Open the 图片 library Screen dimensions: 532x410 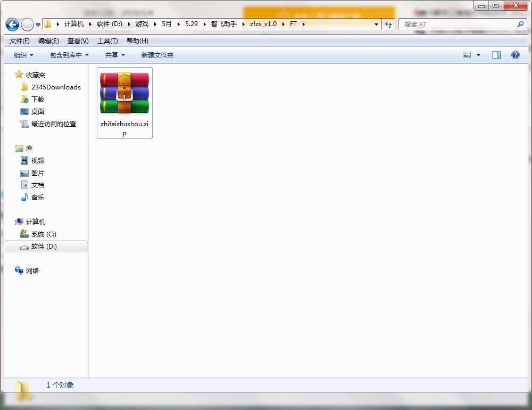[x=38, y=173]
